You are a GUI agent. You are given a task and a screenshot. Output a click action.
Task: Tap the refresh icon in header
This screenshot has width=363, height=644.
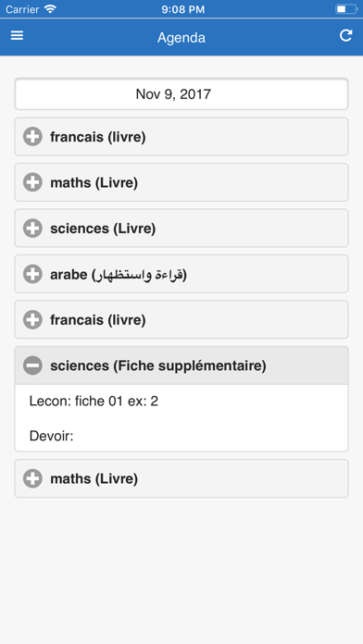pos(345,36)
